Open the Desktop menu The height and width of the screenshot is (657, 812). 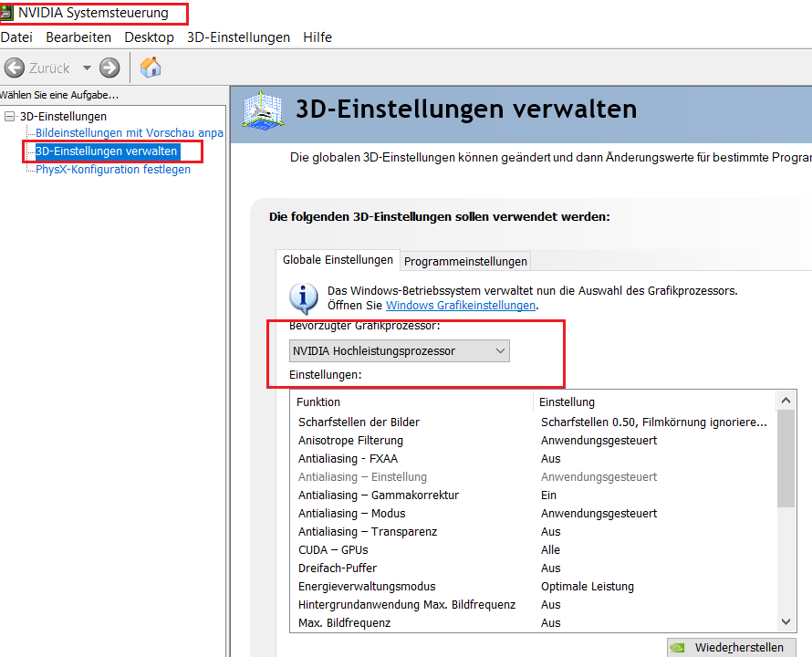pos(149,37)
